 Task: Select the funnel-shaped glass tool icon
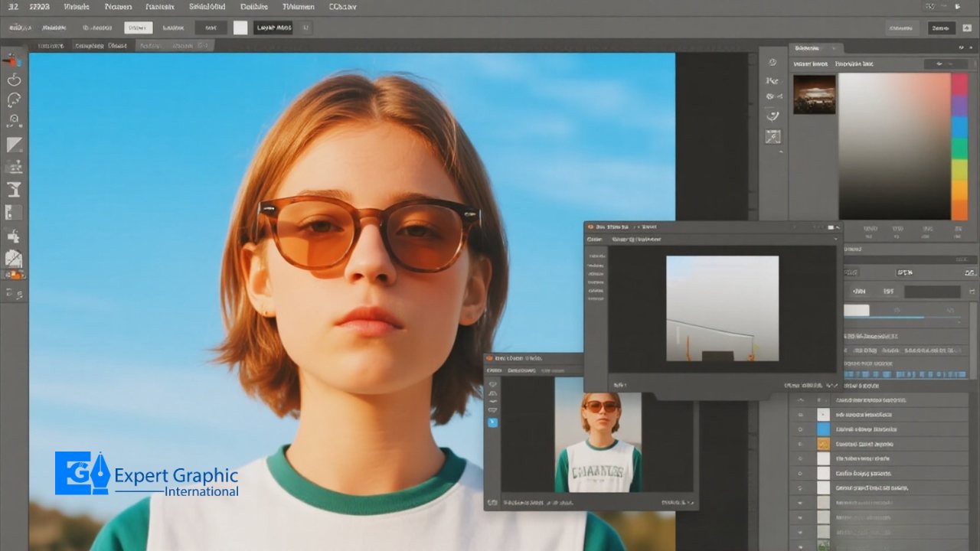pyautogui.click(x=14, y=190)
